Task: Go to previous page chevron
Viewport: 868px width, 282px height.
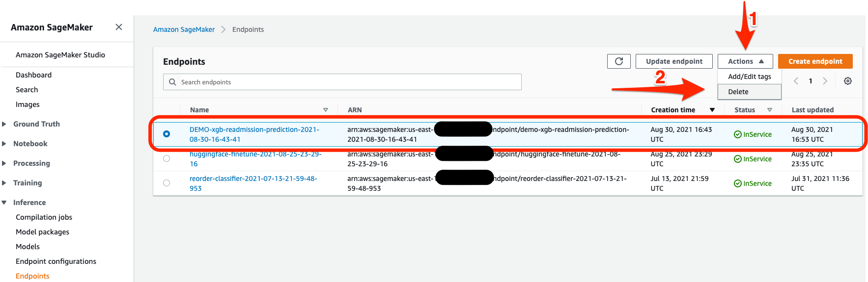Action: (x=796, y=81)
